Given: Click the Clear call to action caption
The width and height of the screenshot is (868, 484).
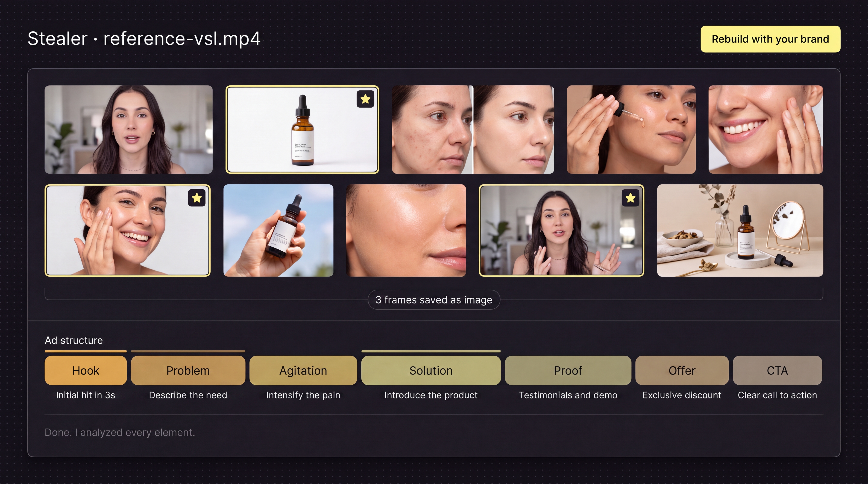Looking at the screenshot, I should [777, 395].
